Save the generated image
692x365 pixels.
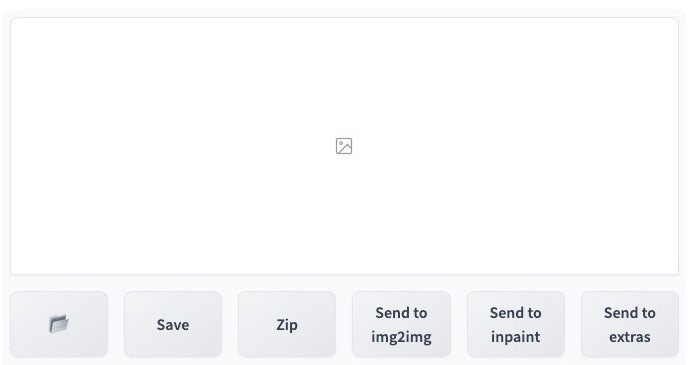(173, 324)
